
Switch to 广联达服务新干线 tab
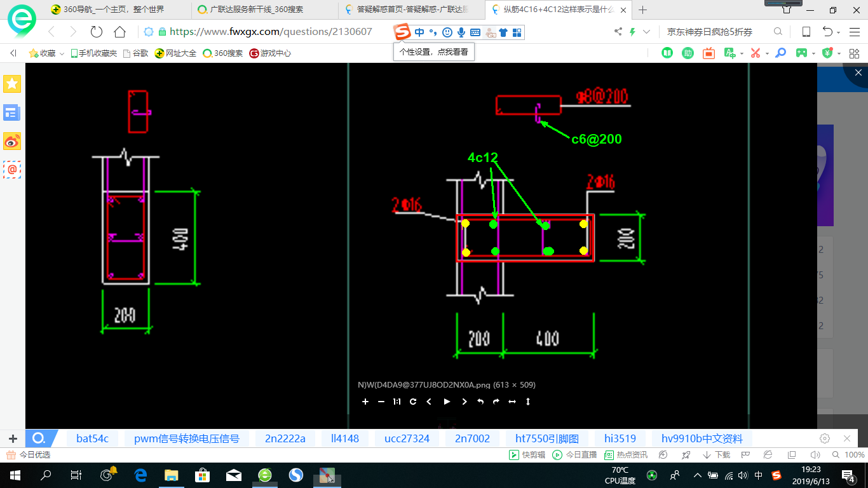[x=250, y=10]
